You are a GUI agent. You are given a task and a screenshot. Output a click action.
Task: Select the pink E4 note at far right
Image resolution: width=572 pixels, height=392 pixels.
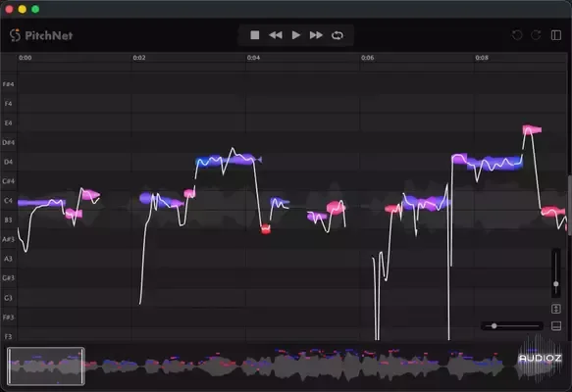[532, 129]
